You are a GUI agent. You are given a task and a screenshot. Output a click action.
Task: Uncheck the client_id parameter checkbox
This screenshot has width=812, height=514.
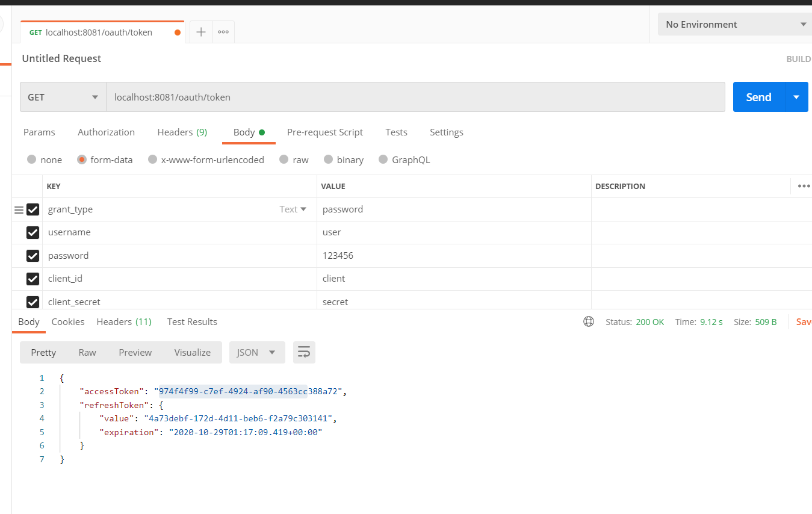tap(33, 279)
